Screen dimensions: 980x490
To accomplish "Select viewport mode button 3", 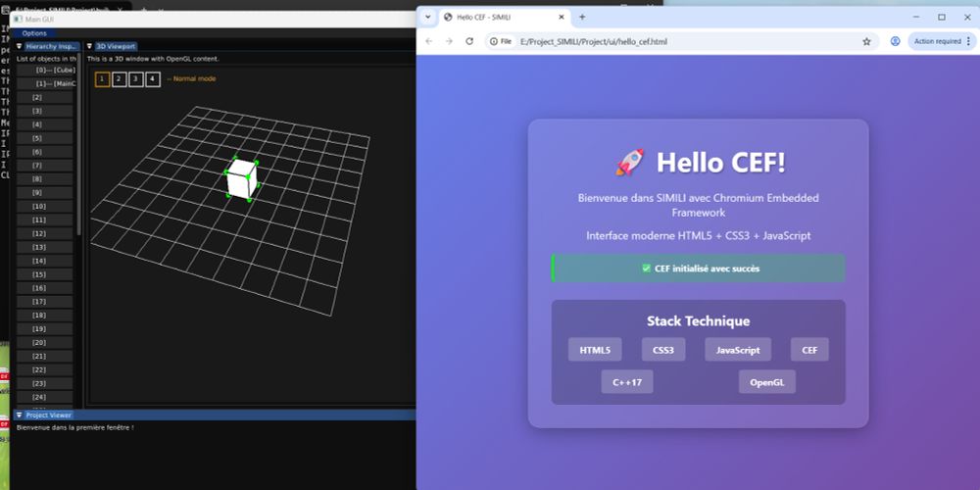I will pos(136,79).
